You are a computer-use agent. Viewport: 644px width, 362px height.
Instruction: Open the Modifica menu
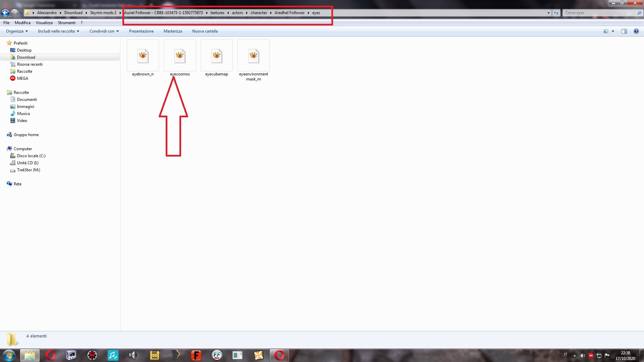click(22, 23)
